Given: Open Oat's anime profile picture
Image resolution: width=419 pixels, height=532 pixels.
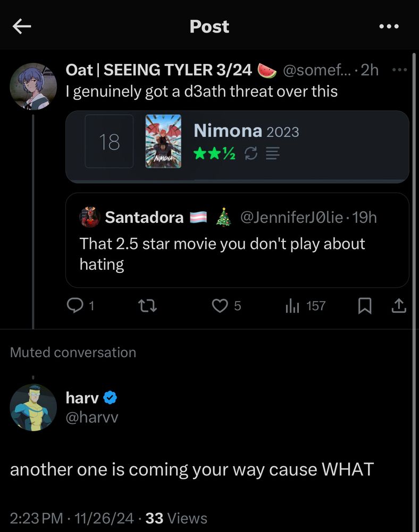Looking at the screenshot, I should (33, 86).
